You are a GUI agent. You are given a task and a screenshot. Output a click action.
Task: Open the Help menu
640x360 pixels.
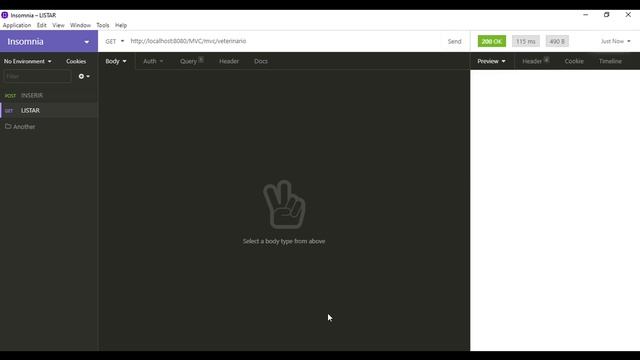coord(121,25)
